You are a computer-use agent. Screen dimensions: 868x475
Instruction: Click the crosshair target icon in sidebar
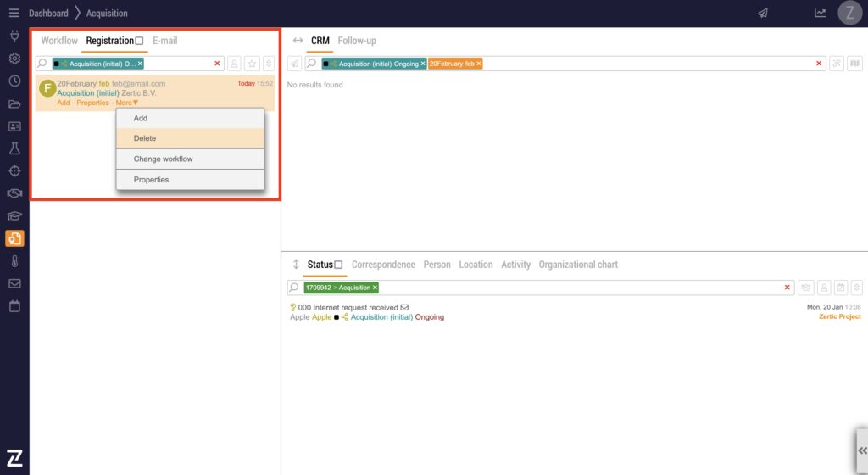coord(14,171)
